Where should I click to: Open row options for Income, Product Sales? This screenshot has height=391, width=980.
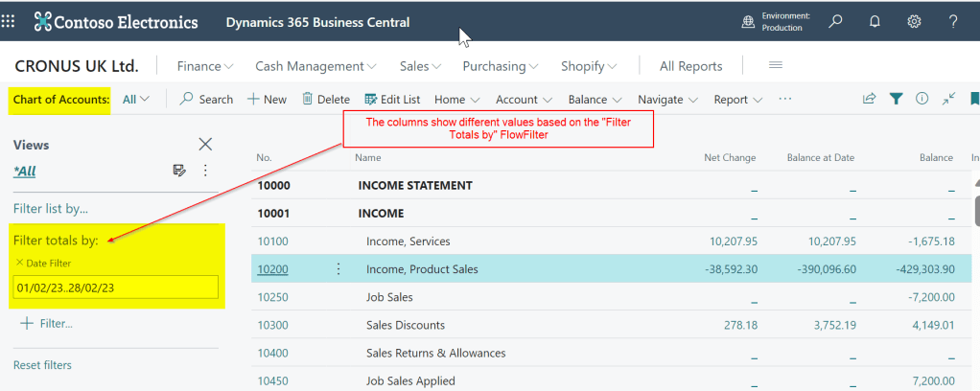coord(338,269)
